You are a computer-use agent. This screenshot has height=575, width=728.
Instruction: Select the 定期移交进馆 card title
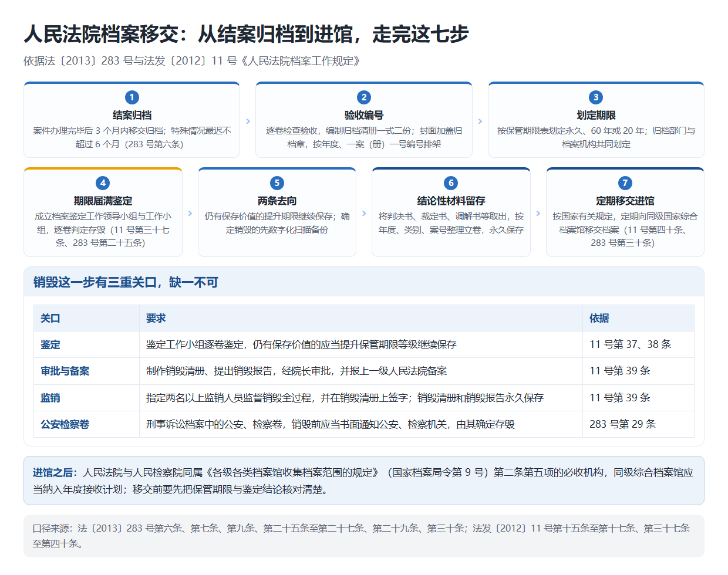pos(625,201)
